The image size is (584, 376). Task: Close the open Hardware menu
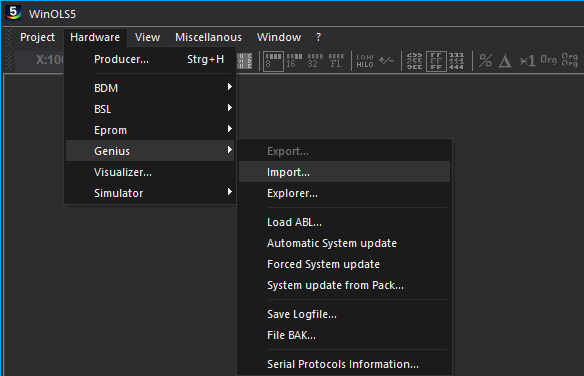95,37
